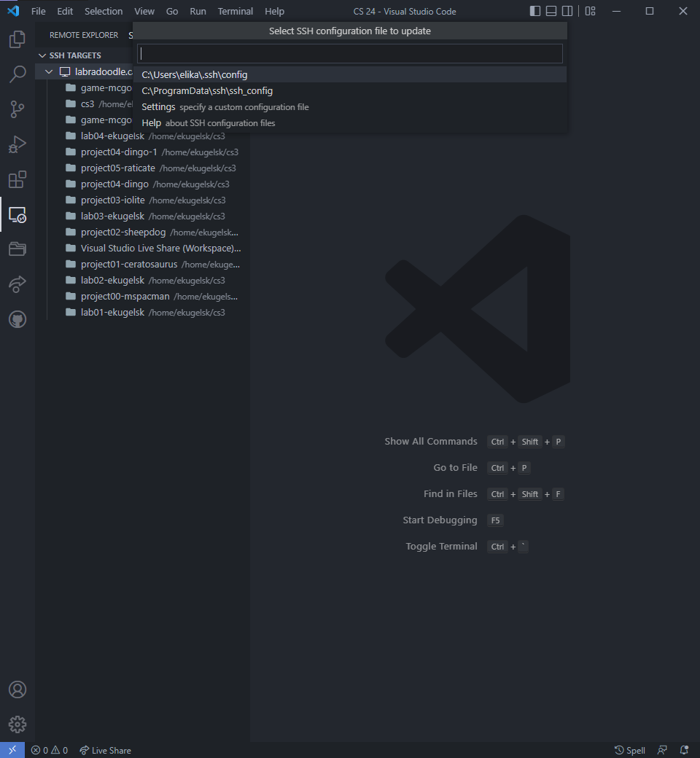Open the Extensions view icon

point(17,179)
